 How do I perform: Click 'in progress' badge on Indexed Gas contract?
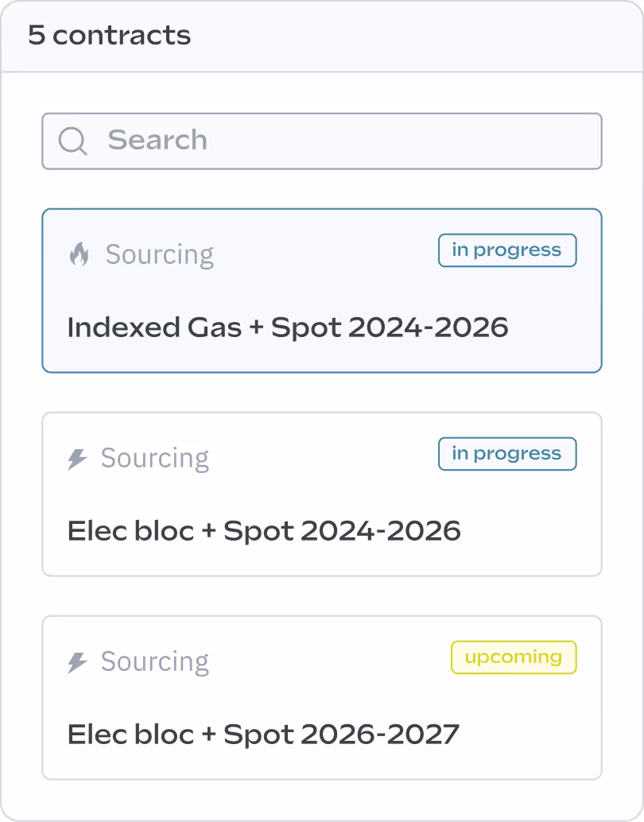506,250
